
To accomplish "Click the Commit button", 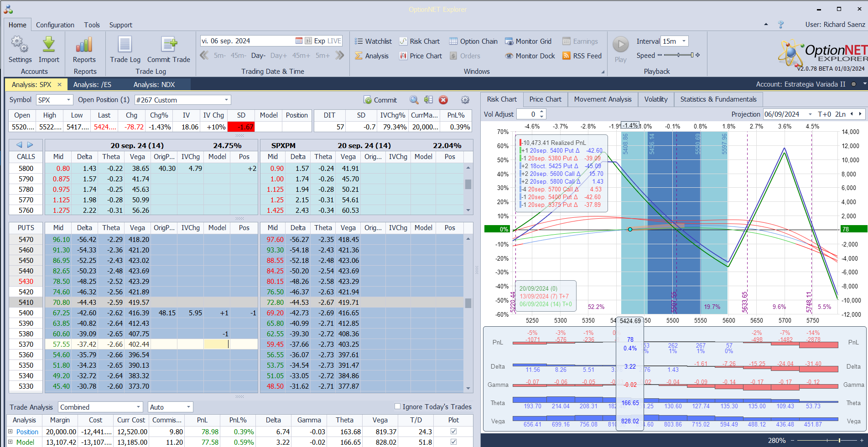I will coord(380,100).
